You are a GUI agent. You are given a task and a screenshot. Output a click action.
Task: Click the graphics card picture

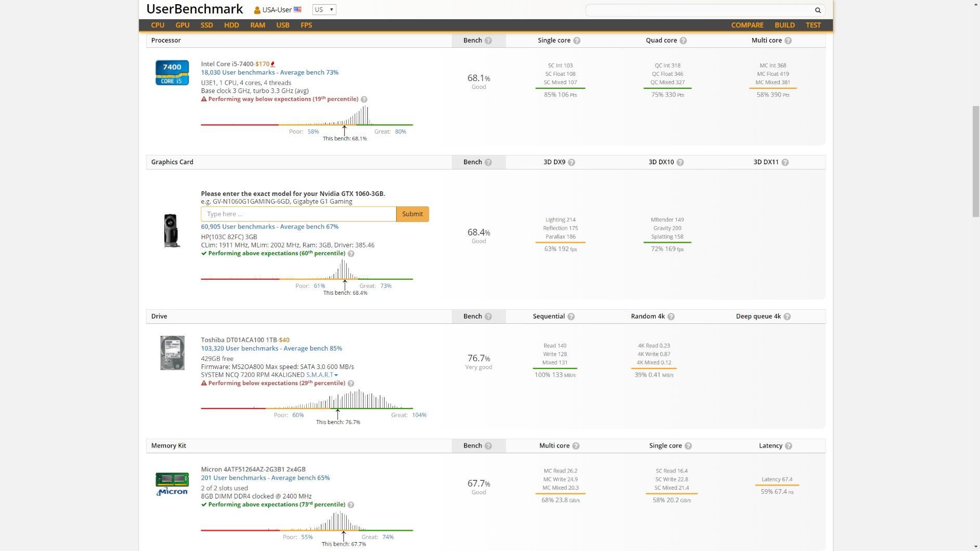coord(172,230)
